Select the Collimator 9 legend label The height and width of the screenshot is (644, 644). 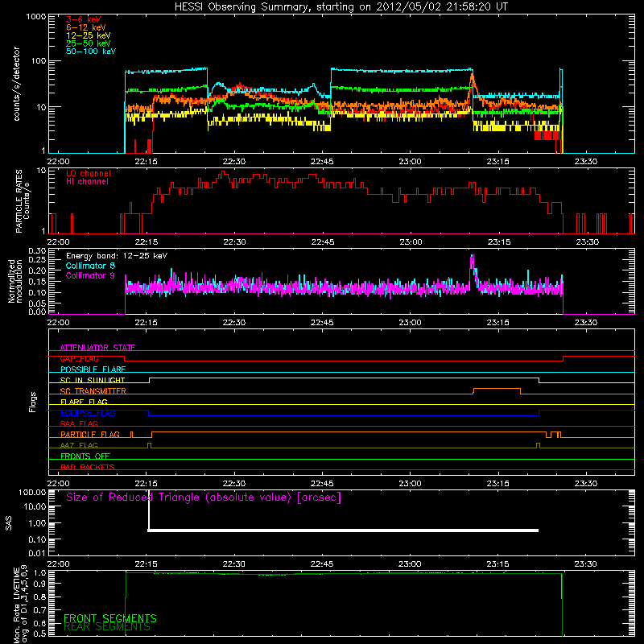pos(90,275)
